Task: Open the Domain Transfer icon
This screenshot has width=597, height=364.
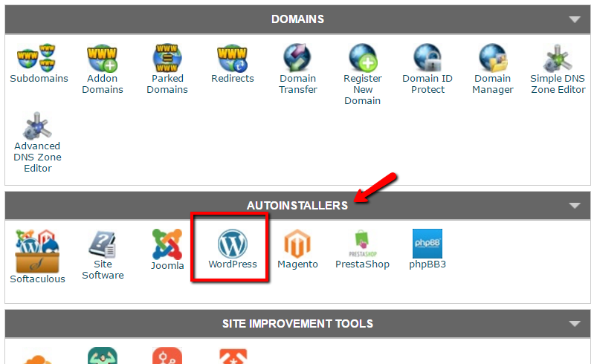Action: click(297, 58)
